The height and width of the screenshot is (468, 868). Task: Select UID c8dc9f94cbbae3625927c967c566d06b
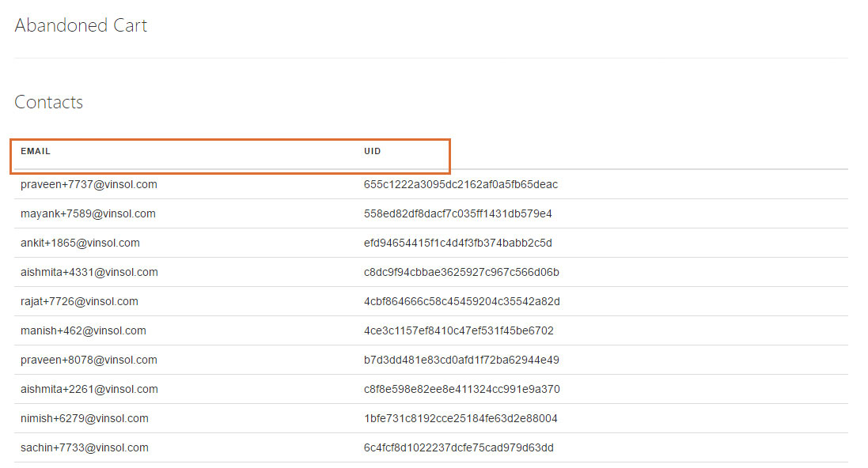461,272
